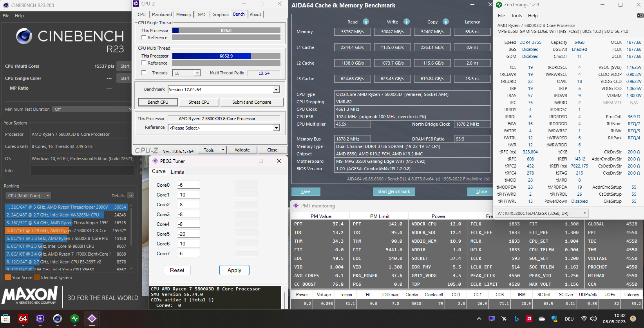Open the SPD tab in CPU-Z
This screenshot has width=644, height=328.
(x=202, y=14)
